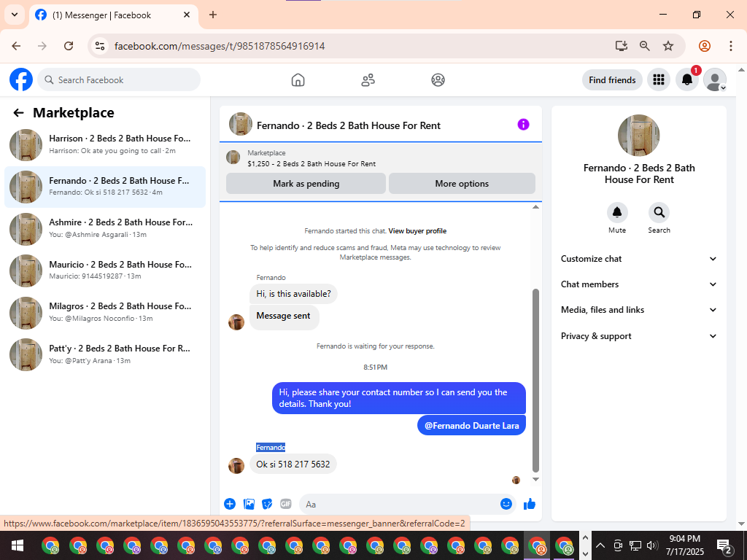Open the Home icon in Facebook header
The width and height of the screenshot is (747, 560).
298,80
